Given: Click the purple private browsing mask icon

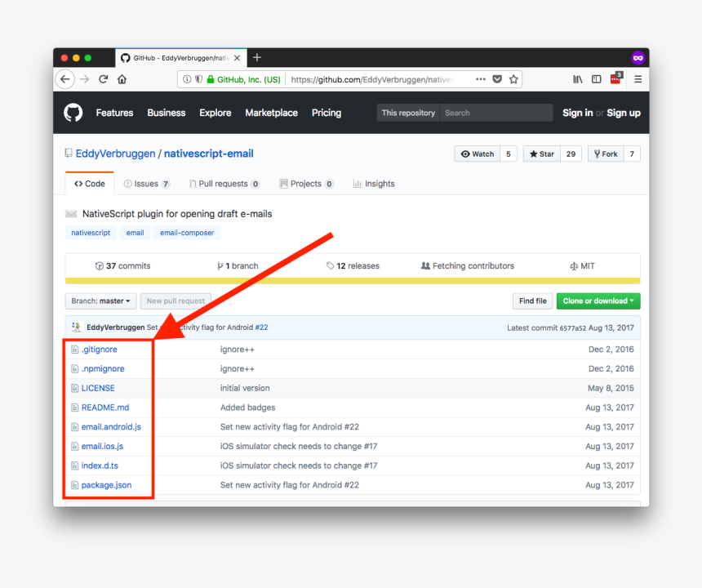Looking at the screenshot, I should coord(638,58).
